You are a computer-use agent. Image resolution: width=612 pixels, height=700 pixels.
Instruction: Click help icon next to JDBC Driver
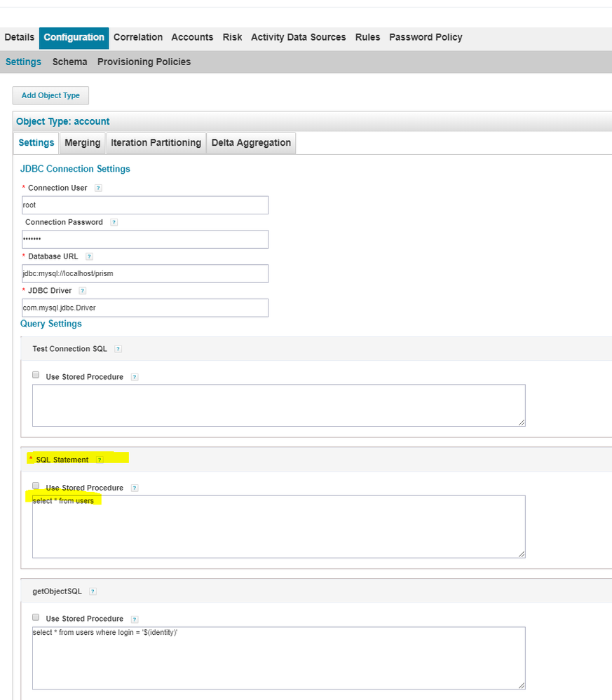click(82, 291)
